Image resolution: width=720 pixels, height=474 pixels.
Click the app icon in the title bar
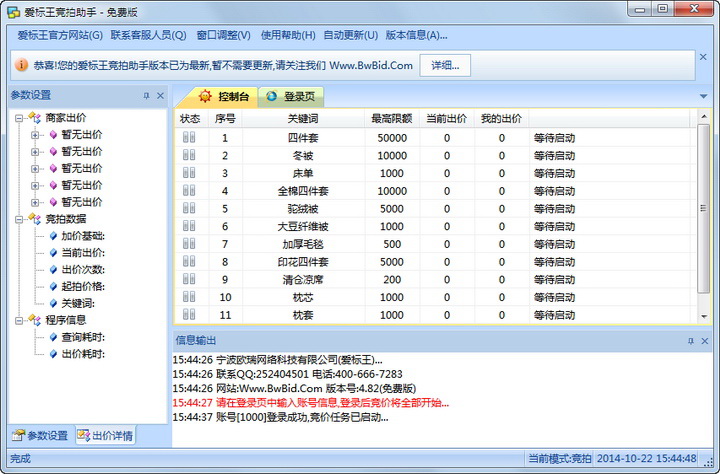(14, 12)
